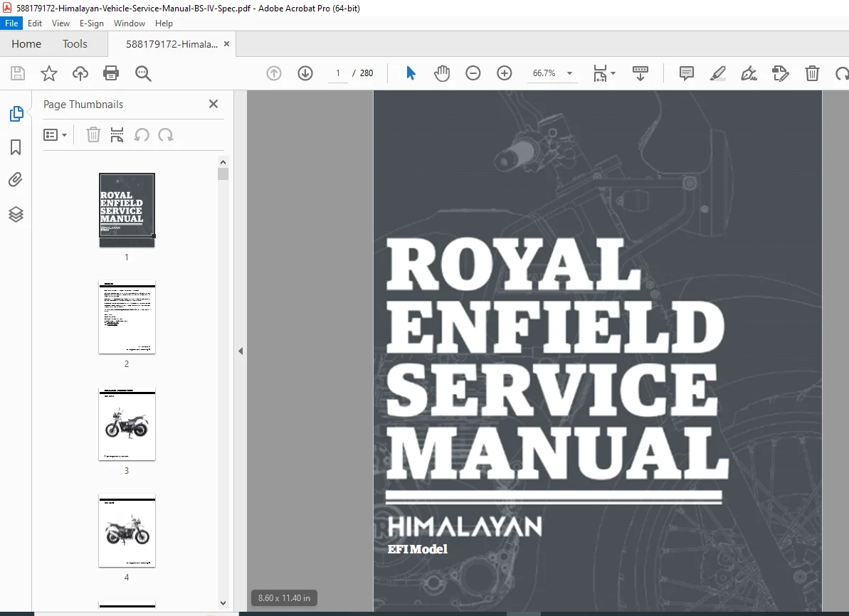Click the rotate page icon at toolbar end
849x616 pixels.
(842, 73)
